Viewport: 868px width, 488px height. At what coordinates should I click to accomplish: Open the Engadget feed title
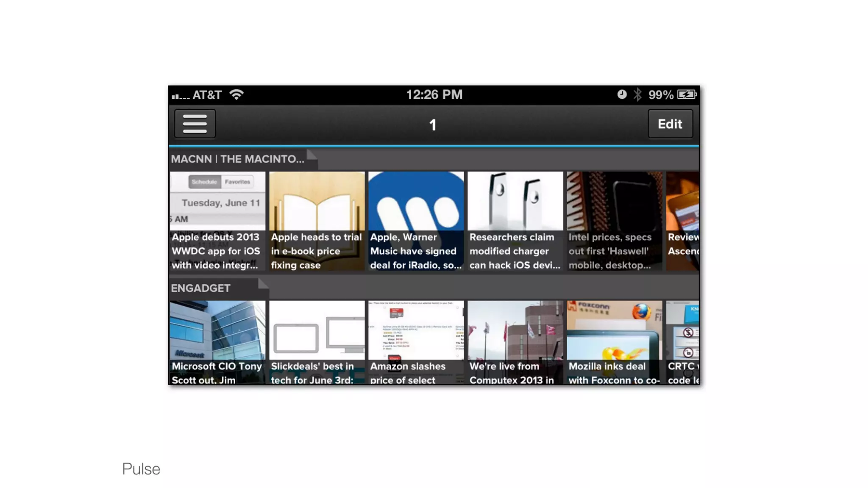click(x=200, y=288)
